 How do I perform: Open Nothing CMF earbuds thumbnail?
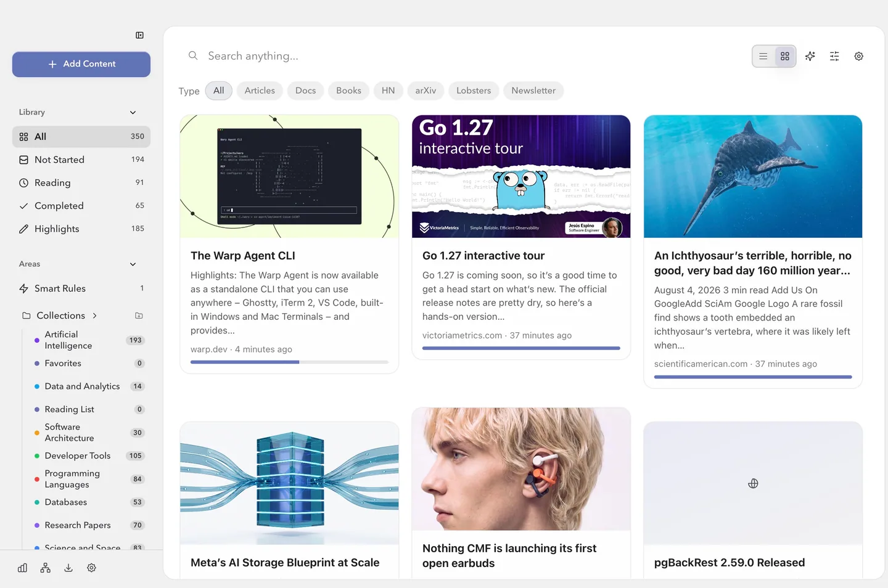pyautogui.click(x=521, y=469)
